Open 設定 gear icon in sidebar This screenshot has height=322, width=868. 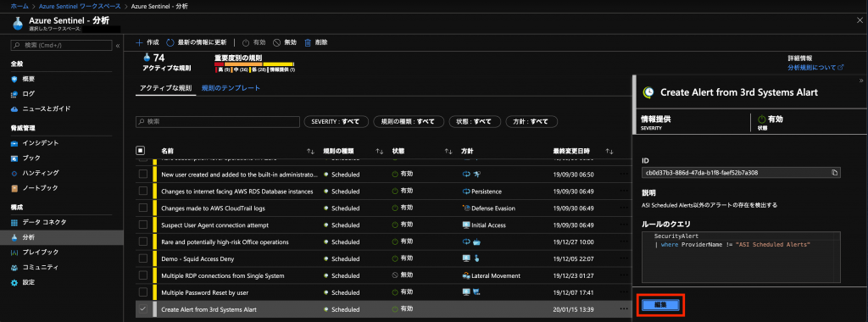15,282
